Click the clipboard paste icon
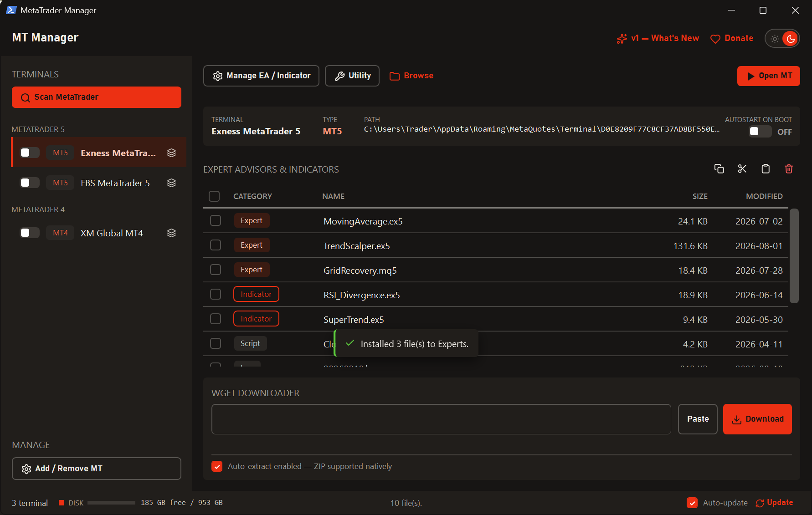 766,169
